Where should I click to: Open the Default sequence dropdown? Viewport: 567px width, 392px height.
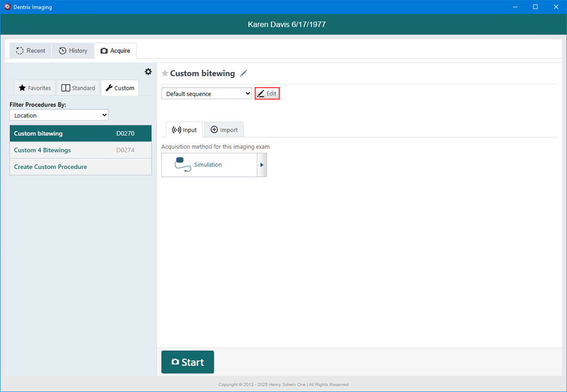click(x=207, y=94)
